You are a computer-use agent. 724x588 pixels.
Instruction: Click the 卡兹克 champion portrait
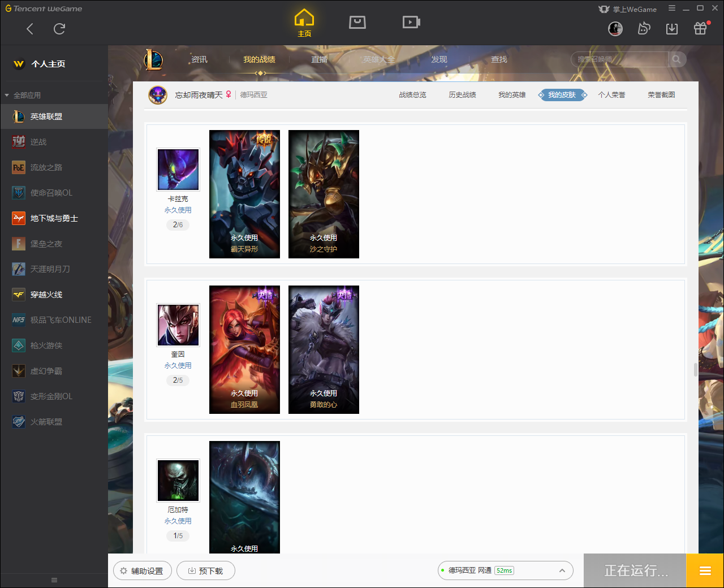point(178,170)
